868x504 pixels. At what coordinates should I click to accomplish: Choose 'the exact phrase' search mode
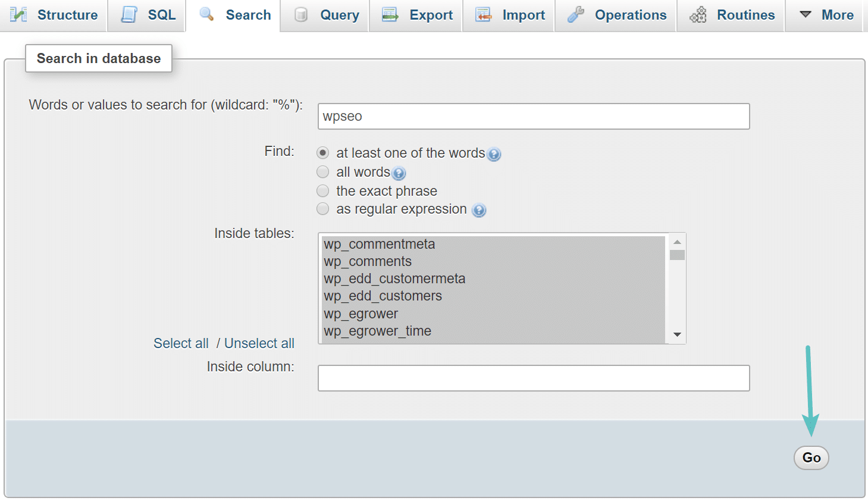point(322,190)
